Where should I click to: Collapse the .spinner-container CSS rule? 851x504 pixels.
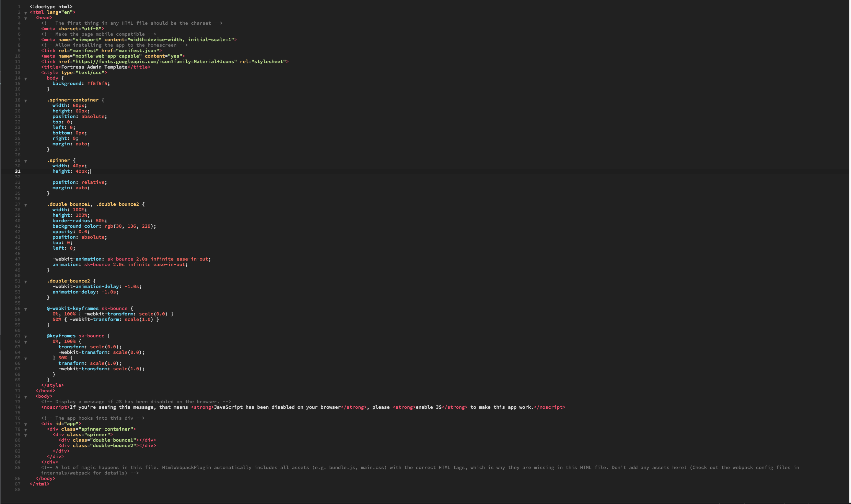click(26, 100)
